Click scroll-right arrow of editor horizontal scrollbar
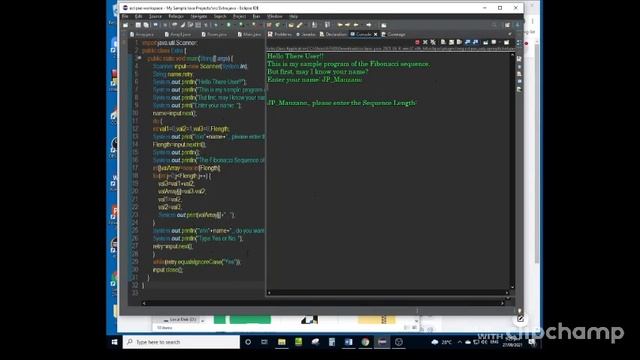 [x=502, y=303]
